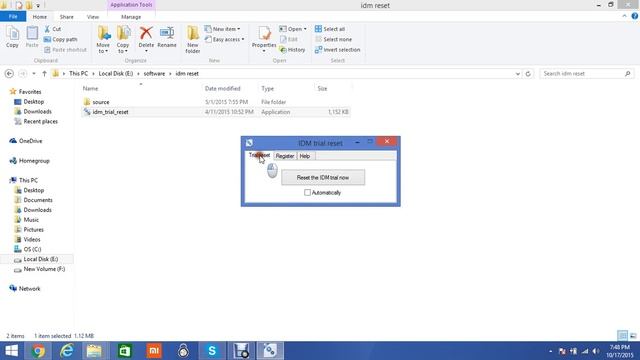
Task: Click the Help question mark icon
Action: pos(635,16)
